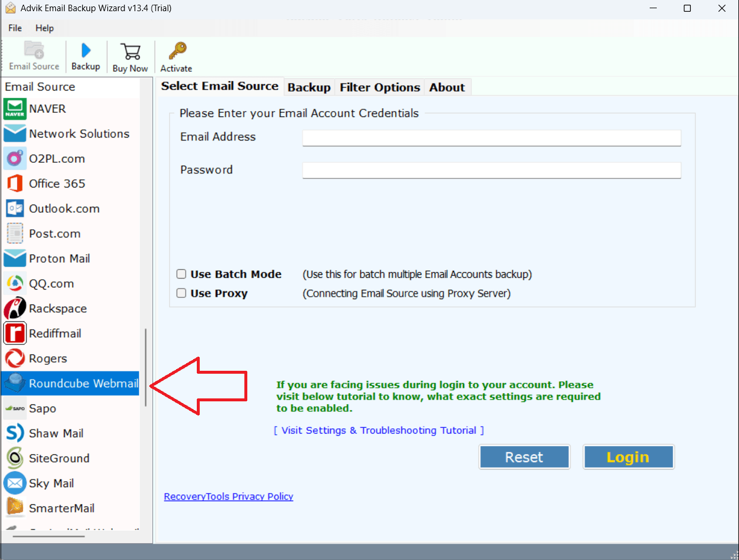This screenshot has height=560, width=739.
Task: Select the 'Outlook.com' list label
Action: pyautogui.click(x=65, y=209)
